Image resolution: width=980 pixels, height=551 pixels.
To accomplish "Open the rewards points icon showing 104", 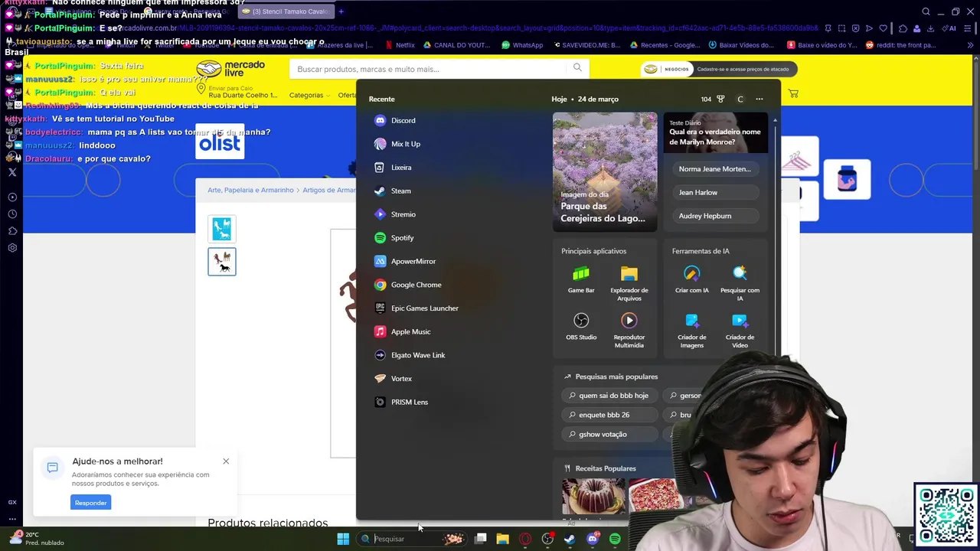I will [712, 99].
